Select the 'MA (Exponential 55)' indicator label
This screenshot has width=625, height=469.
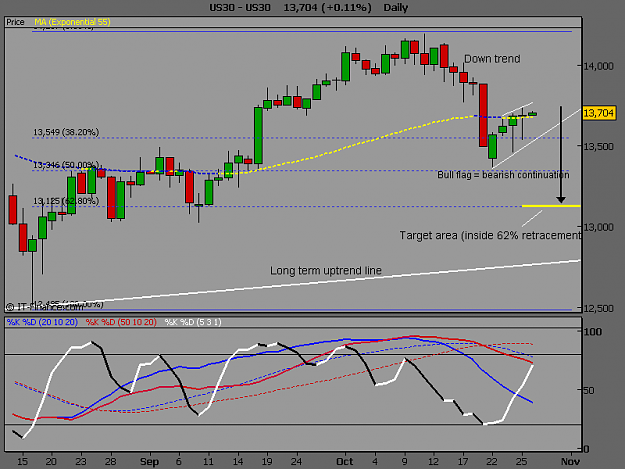click(72, 22)
